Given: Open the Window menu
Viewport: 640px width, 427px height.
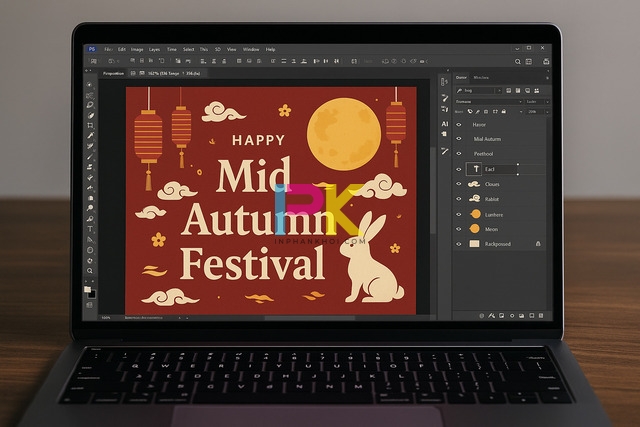Looking at the screenshot, I should 250,49.
